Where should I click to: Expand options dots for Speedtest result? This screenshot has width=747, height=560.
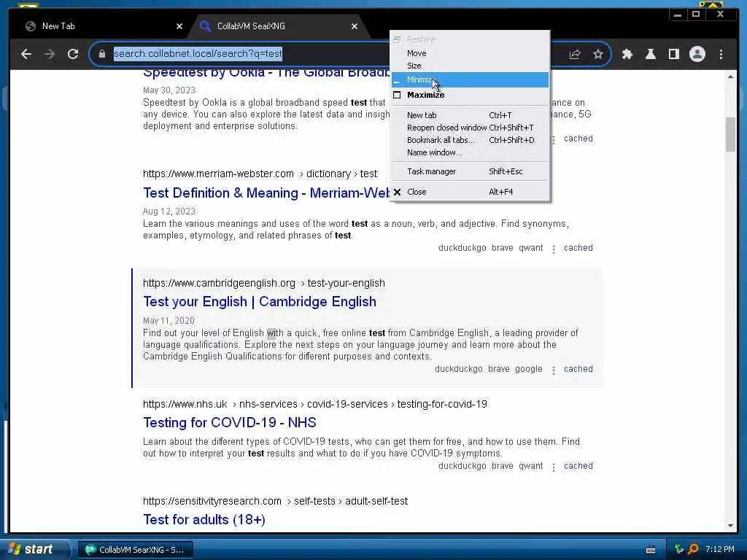[x=554, y=140]
